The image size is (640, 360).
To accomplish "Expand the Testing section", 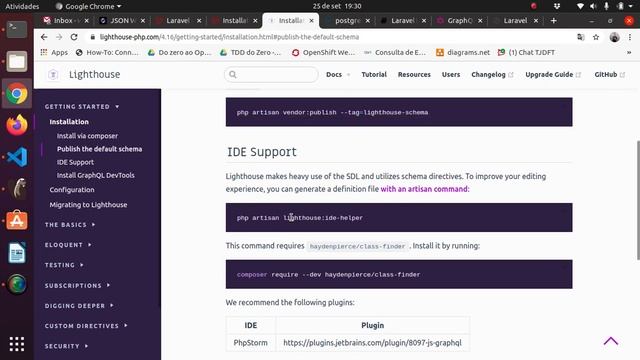I will (64, 265).
